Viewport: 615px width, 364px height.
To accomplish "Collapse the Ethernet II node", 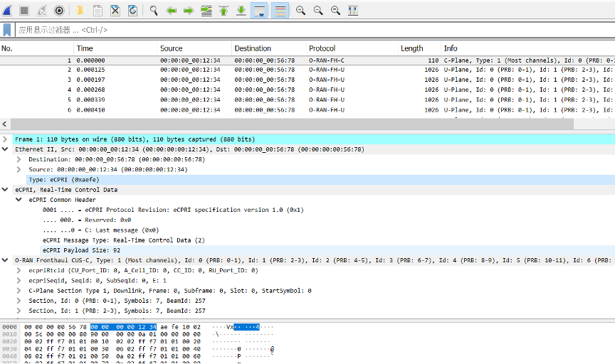I will click(5, 149).
